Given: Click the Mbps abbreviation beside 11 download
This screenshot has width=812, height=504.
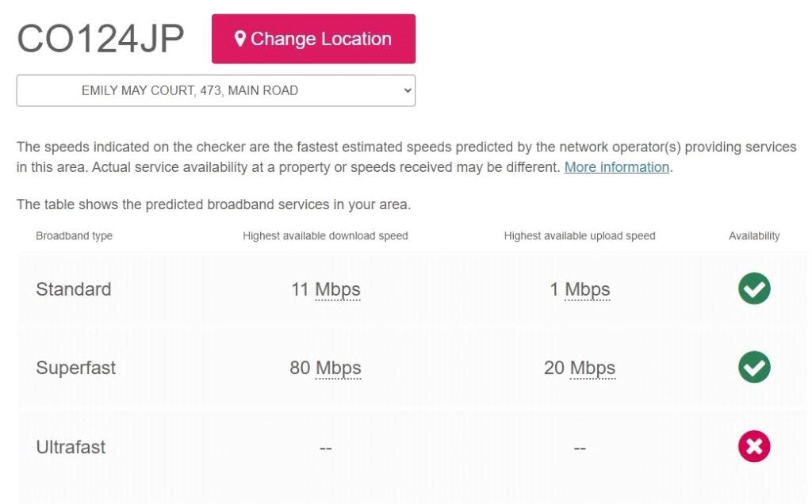Looking at the screenshot, I should [338, 289].
